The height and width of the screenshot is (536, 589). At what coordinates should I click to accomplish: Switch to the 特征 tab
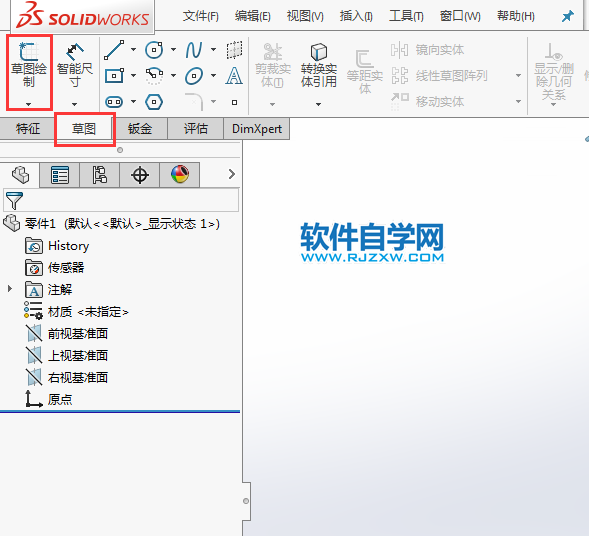(28, 128)
